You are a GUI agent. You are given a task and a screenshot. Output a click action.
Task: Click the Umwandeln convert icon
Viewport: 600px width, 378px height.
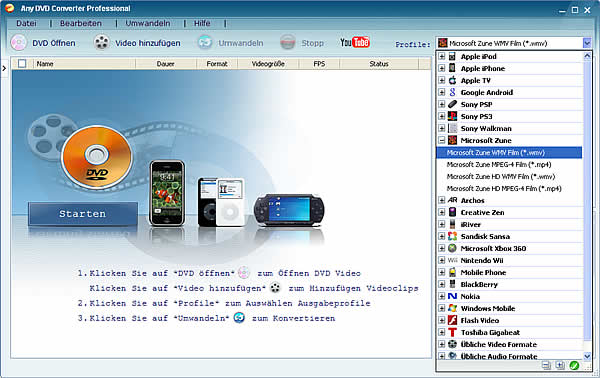205,42
